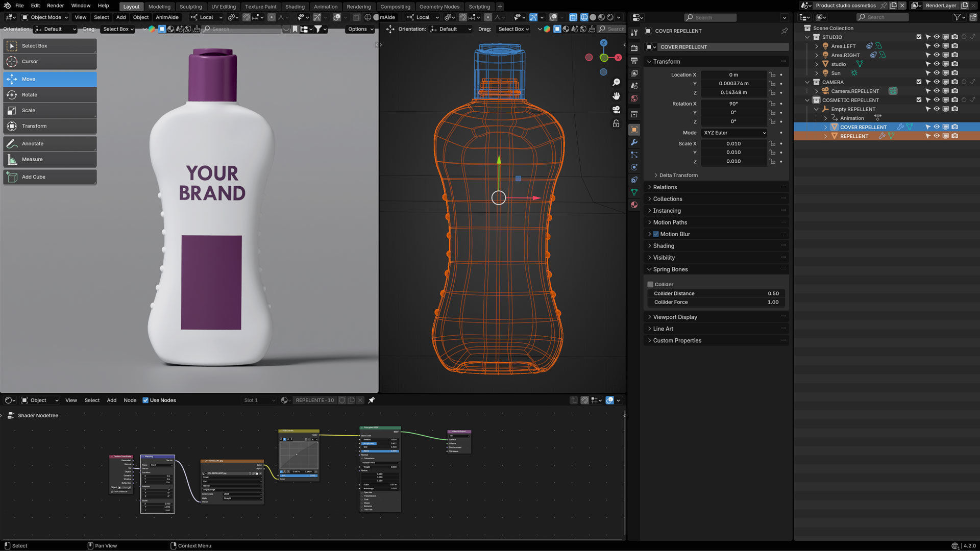The height and width of the screenshot is (551, 980).
Task: Open the Output properties tab
Action: (634, 61)
